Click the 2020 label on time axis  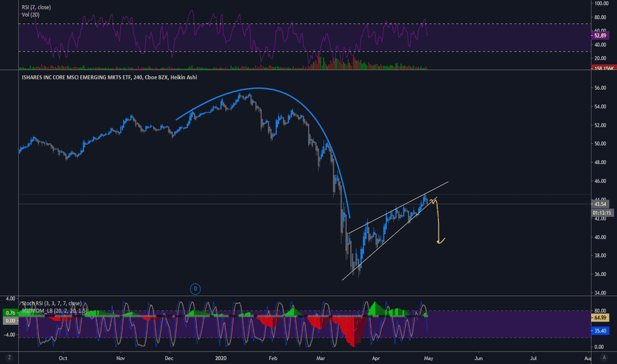point(221,358)
